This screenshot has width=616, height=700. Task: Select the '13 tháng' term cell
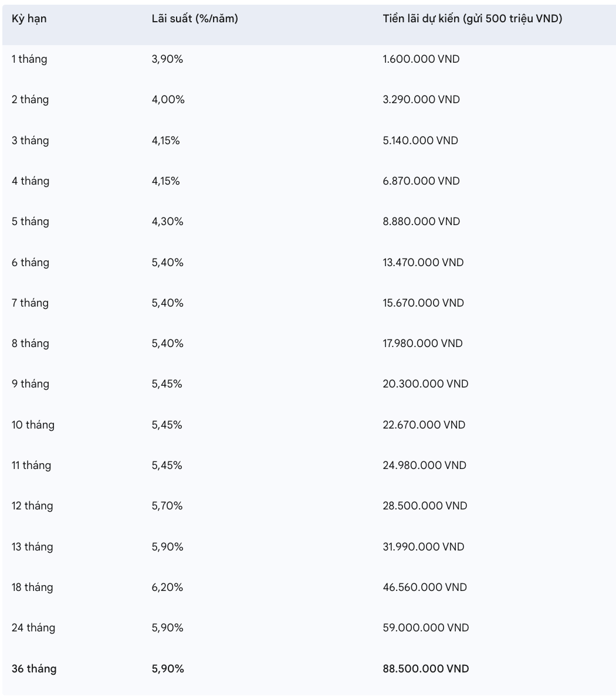click(32, 547)
